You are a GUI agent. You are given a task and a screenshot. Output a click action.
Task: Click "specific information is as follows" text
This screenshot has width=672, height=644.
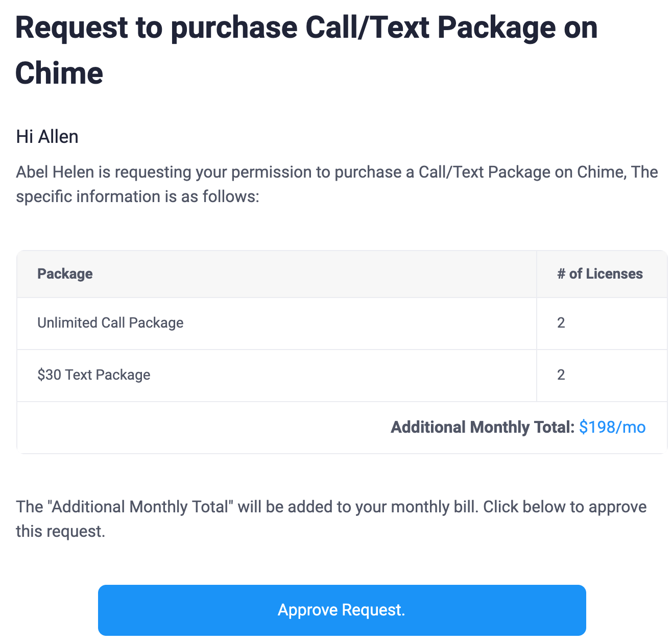coord(137,196)
